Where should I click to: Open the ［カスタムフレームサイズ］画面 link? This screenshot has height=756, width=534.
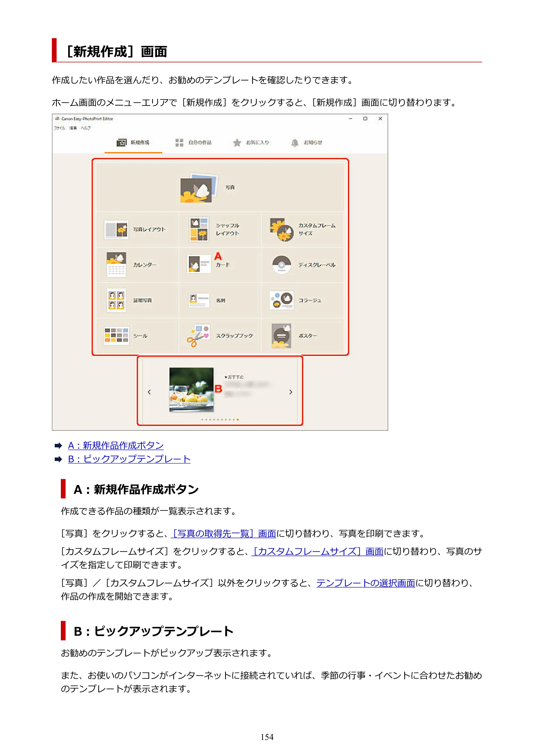[x=317, y=552]
